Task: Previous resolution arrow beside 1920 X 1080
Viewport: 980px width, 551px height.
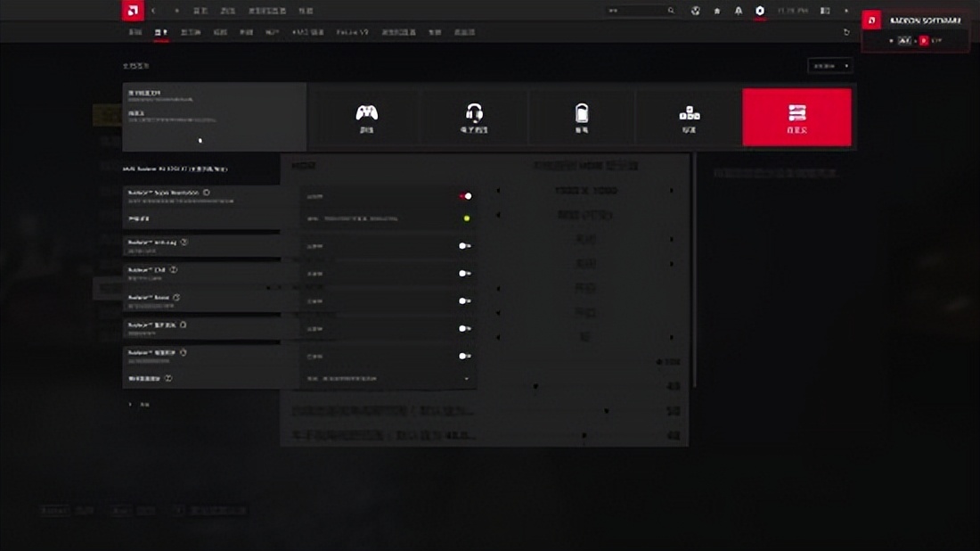Action: click(498, 190)
